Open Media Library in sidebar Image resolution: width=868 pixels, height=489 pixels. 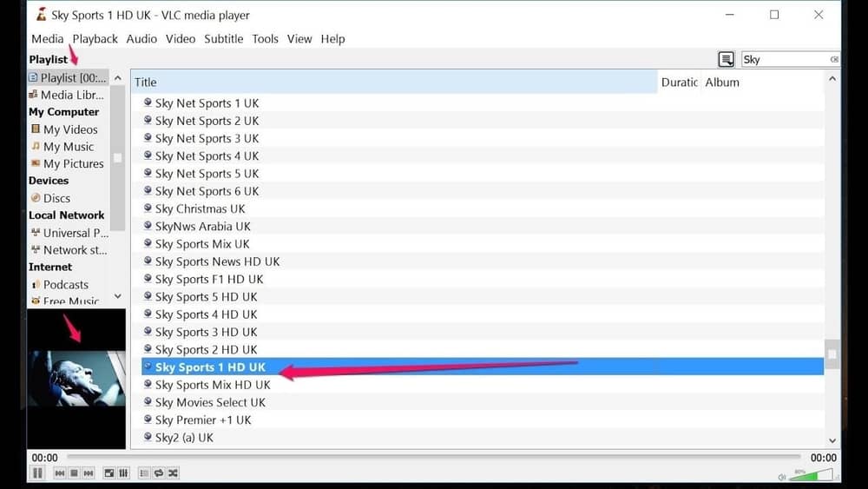click(x=68, y=95)
